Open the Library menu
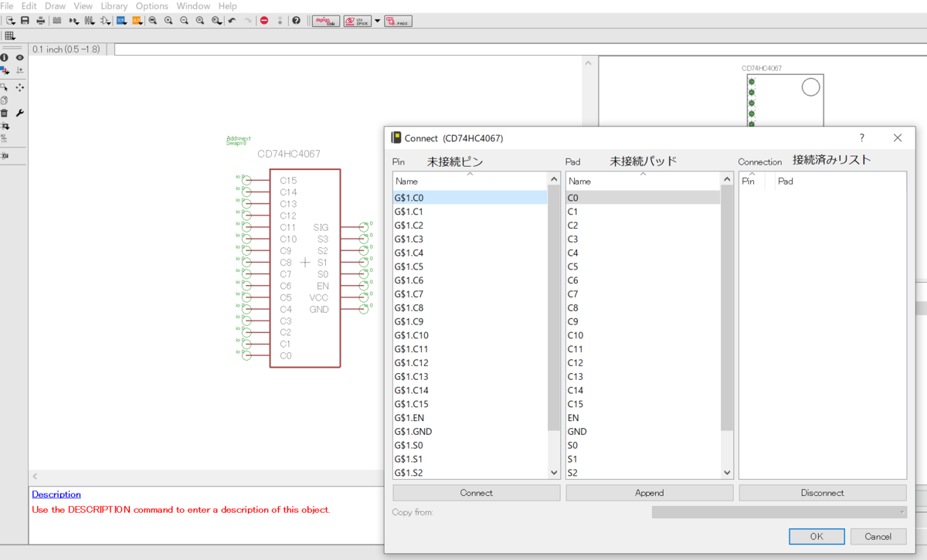The image size is (927, 560). 114,6
